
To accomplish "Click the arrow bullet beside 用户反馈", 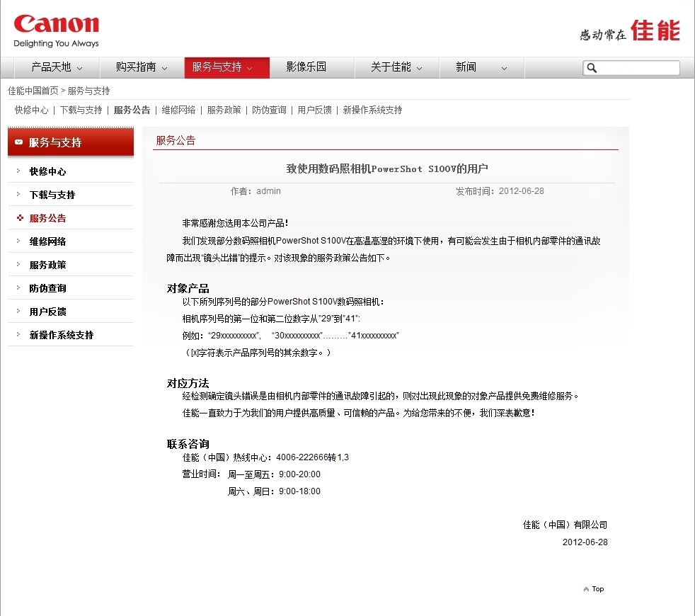I will tap(18, 310).
